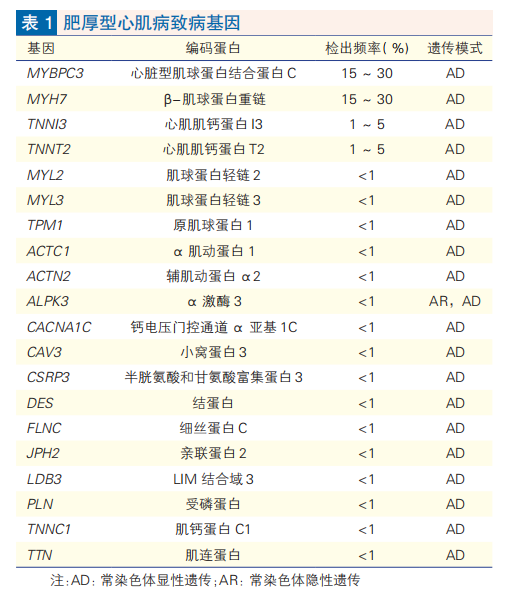Screen dimensions: 513x601
Task: Click frequency <1 in MYL2 row
Action: click(x=366, y=176)
